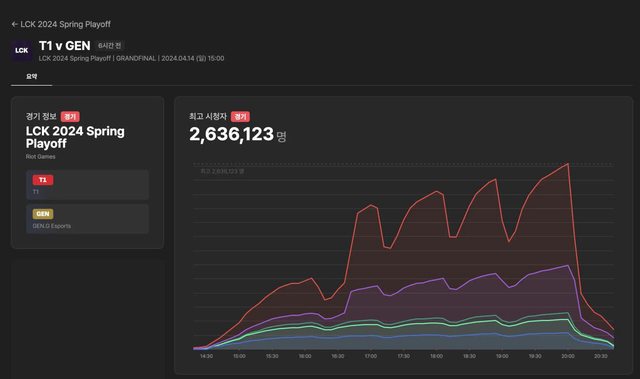Click the chart peak point near 20:00

pyautogui.click(x=568, y=164)
